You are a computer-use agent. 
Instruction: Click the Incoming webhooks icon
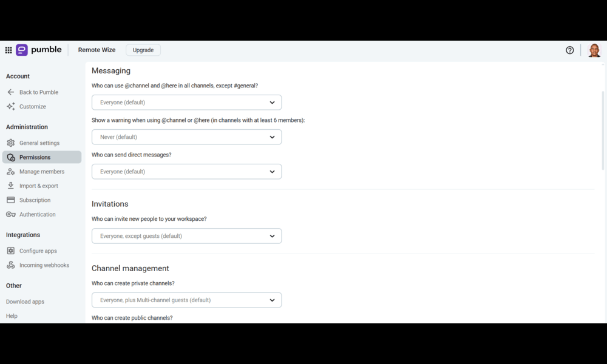click(11, 265)
